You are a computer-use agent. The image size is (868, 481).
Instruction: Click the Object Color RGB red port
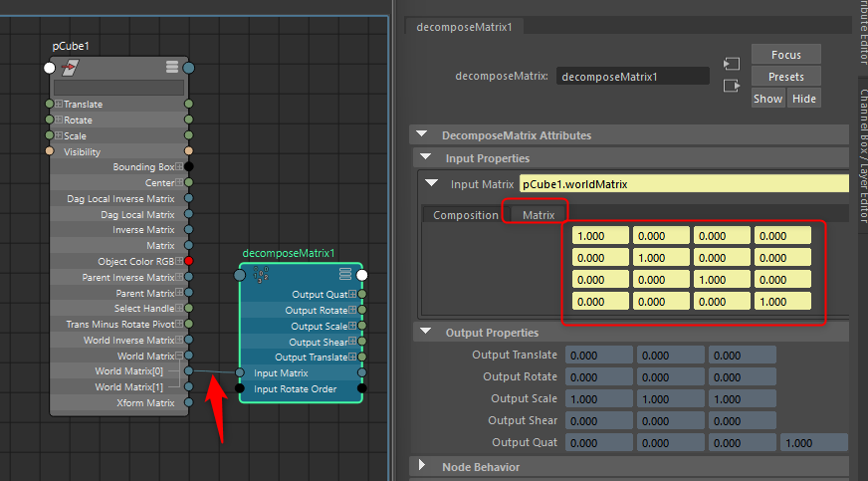(189, 261)
